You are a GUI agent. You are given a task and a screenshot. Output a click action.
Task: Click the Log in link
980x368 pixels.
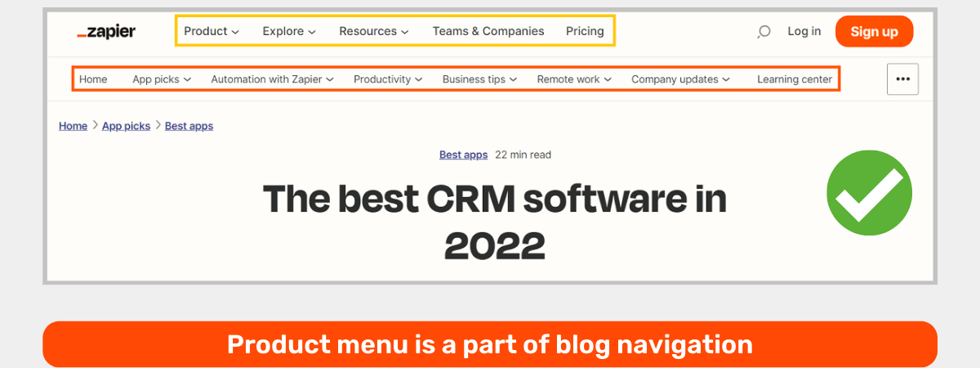[x=804, y=31]
